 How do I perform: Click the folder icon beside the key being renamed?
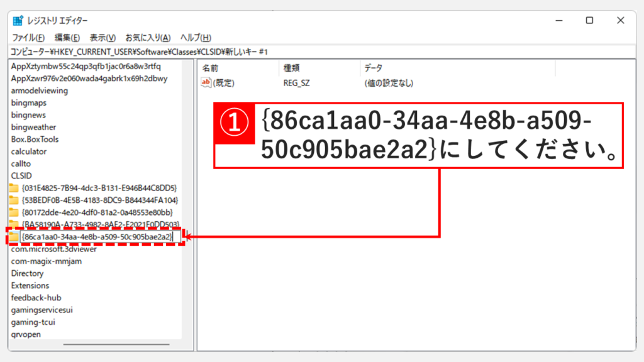click(14, 237)
